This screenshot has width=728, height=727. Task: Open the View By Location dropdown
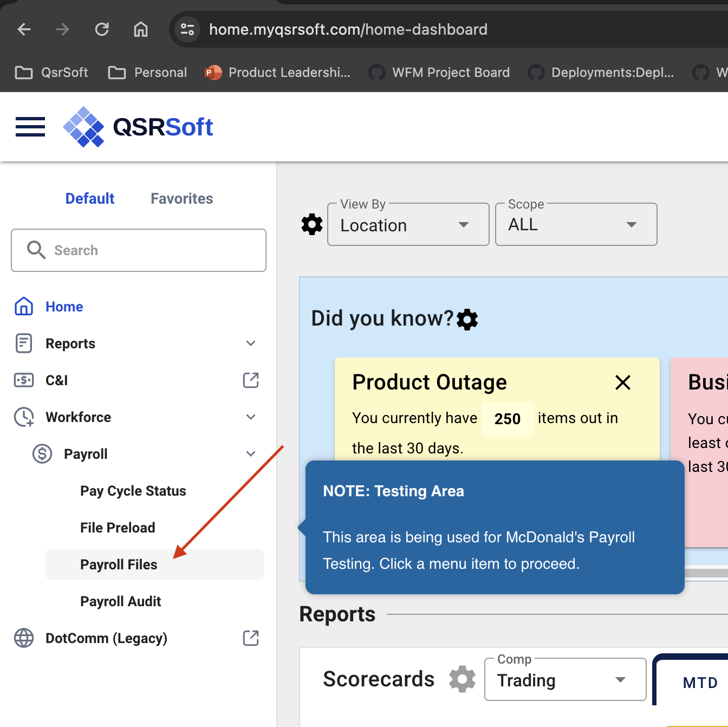tap(408, 224)
